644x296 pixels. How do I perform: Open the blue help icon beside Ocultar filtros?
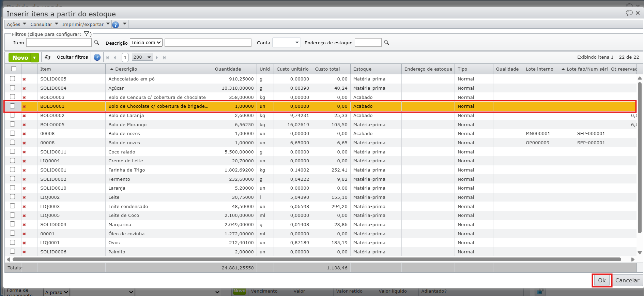pyautogui.click(x=97, y=57)
